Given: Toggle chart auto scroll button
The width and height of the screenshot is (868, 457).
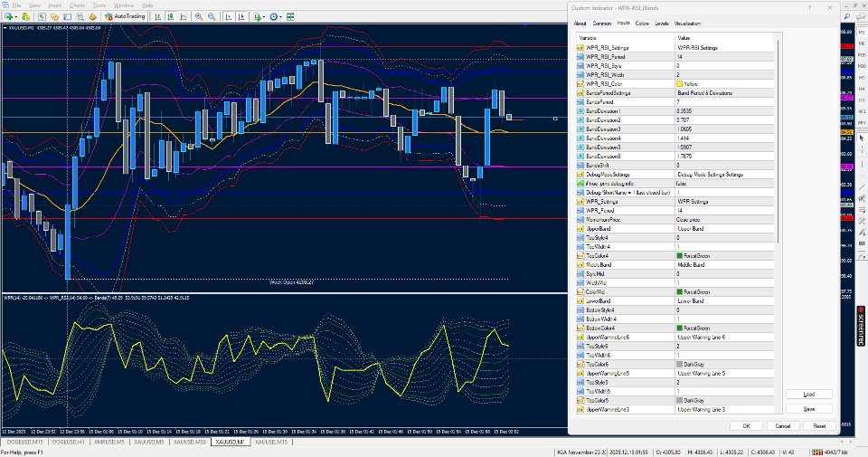Looking at the screenshot, I should [228, 16].
